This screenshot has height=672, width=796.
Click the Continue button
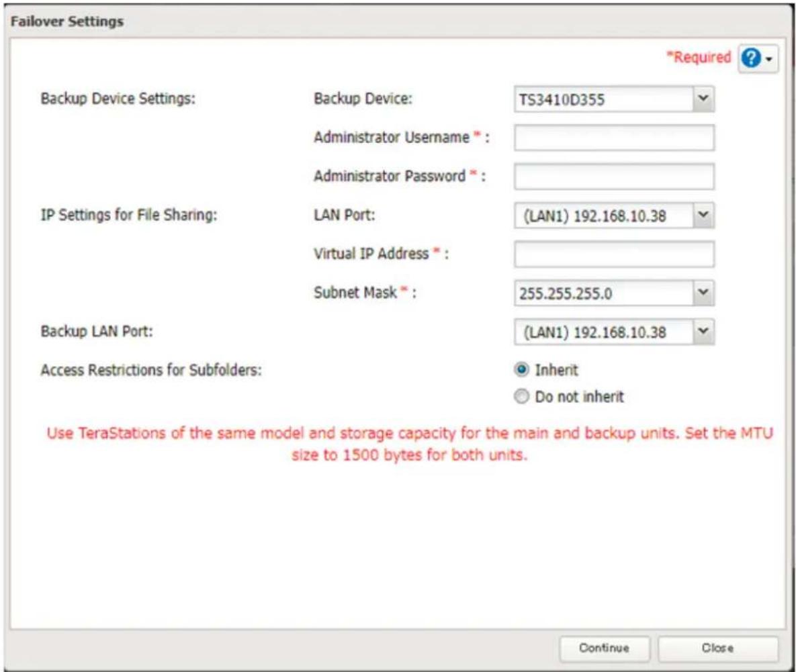[604, 648]
